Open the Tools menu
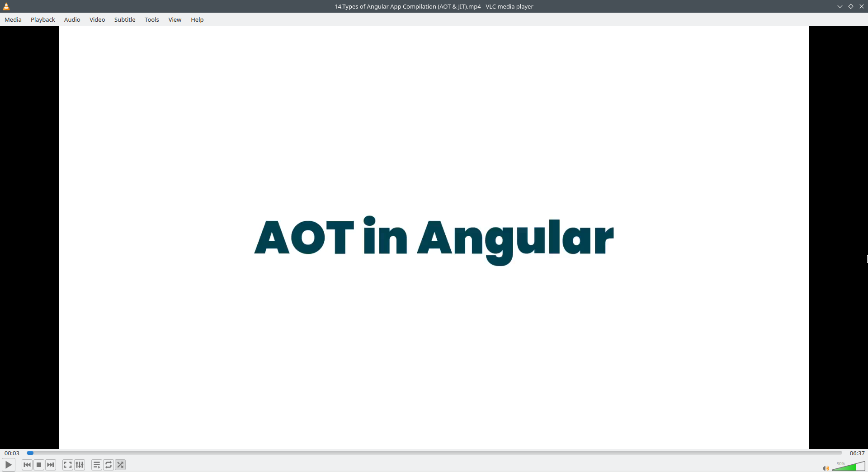The width and height of the screenshot is (868, 472). (x=152, y=19)
